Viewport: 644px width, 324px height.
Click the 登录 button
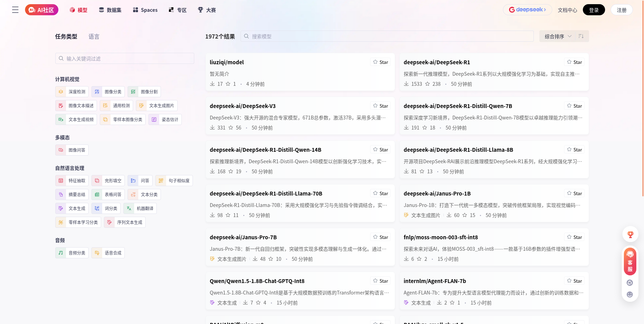(594, 10)
